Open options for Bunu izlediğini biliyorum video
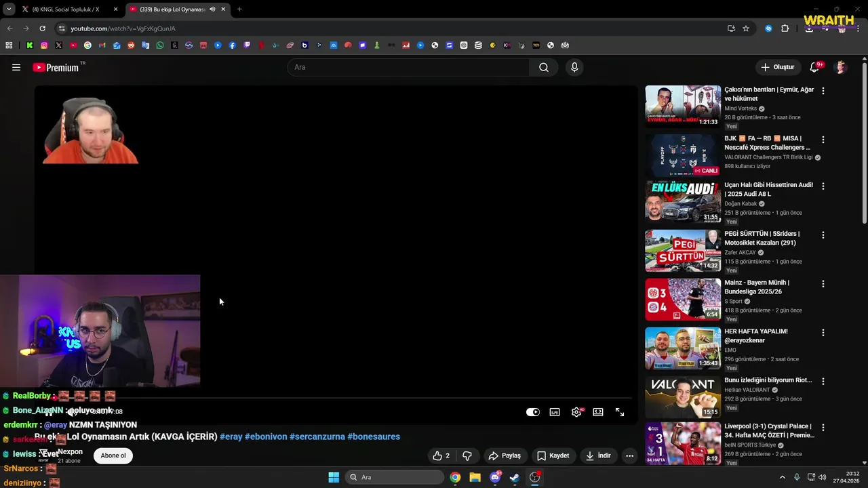The height and width of the screenshot is (488, 868). pos(823,382)
